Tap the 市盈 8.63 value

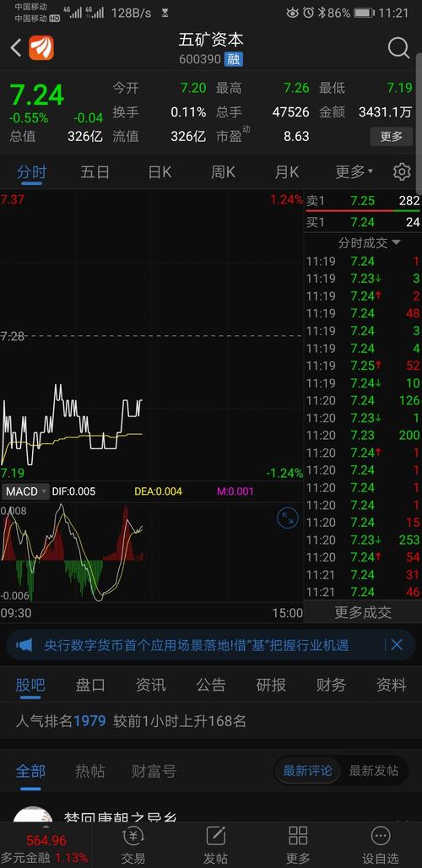(x=296, y=136)
